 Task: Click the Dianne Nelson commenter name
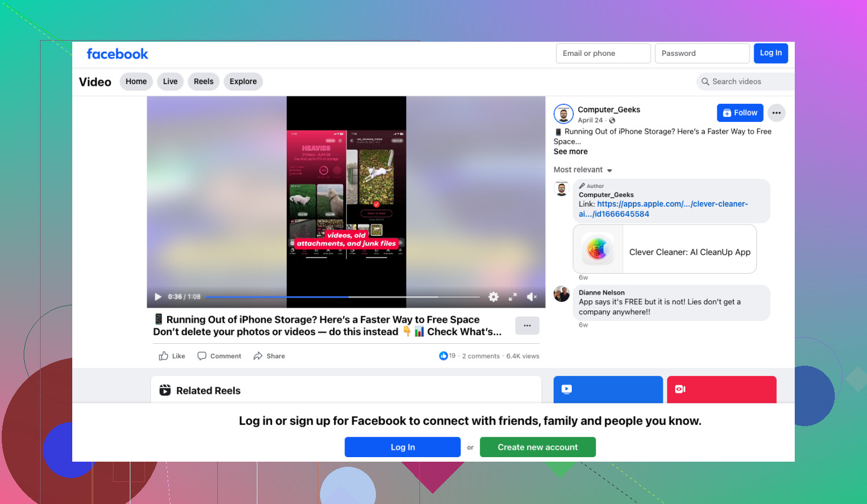click(602, 292)
